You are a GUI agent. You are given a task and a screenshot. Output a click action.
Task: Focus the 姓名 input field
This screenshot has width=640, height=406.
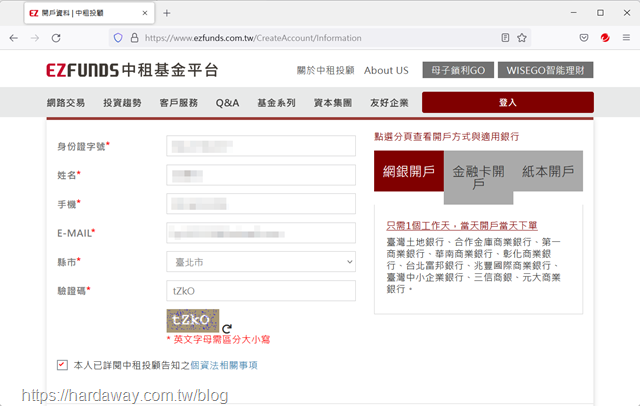pyautogui.click(x=261, y=175)
